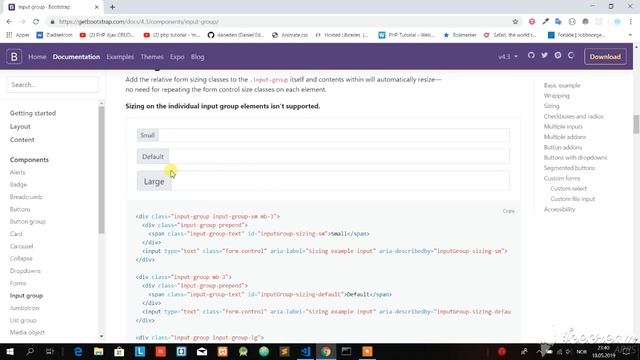Jump to Multiple addons section
Viewport: 640px width, 360px height.
click(x=564, y=137)
